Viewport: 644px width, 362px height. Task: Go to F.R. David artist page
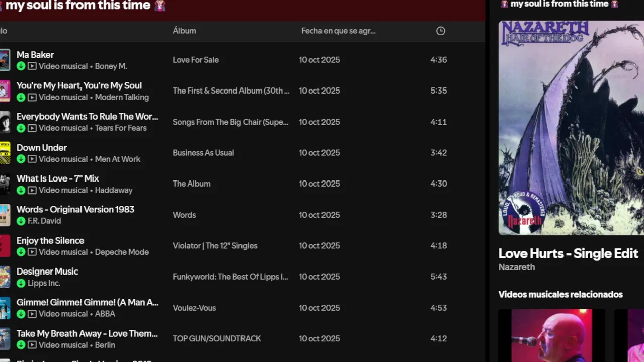point(44,221)
